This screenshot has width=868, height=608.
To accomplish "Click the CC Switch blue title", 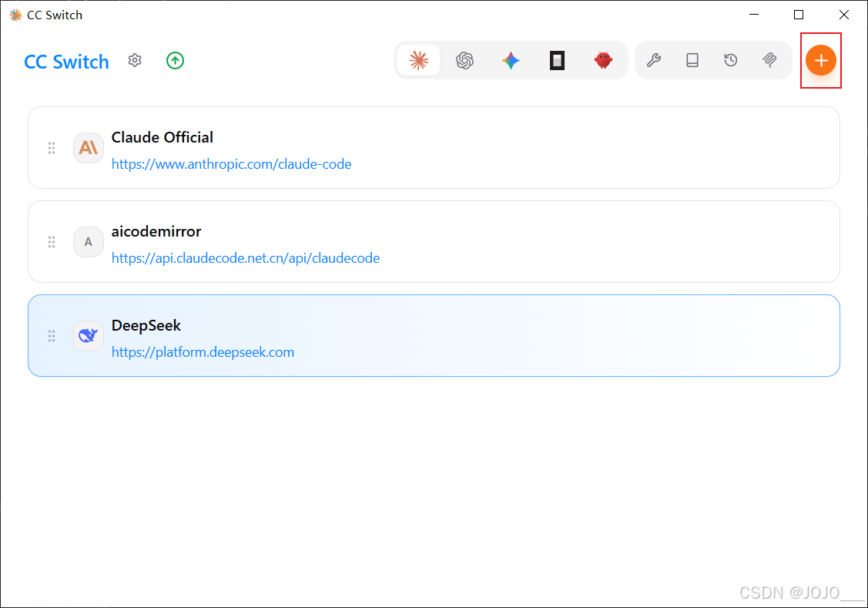I will [66, 62].
